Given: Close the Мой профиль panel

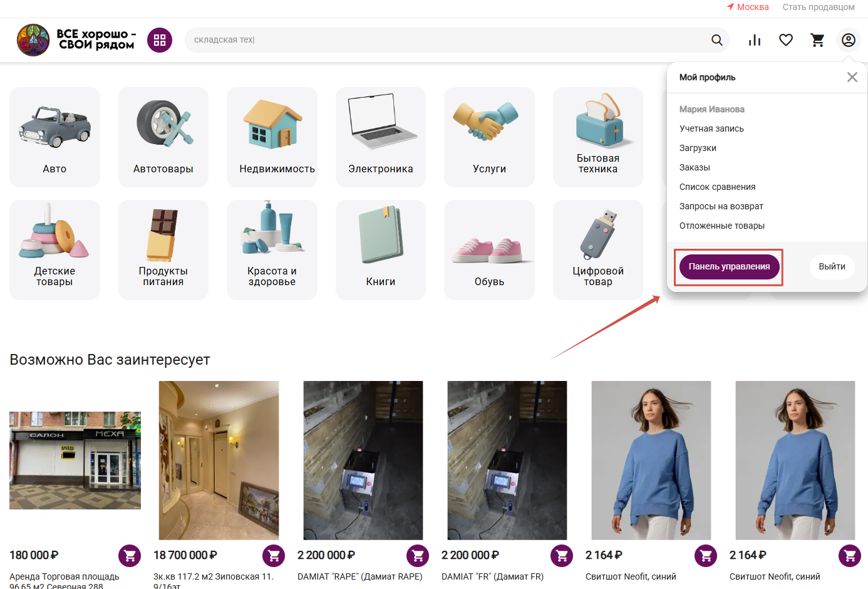Looking at the screenshot, I should coord(852,77).
